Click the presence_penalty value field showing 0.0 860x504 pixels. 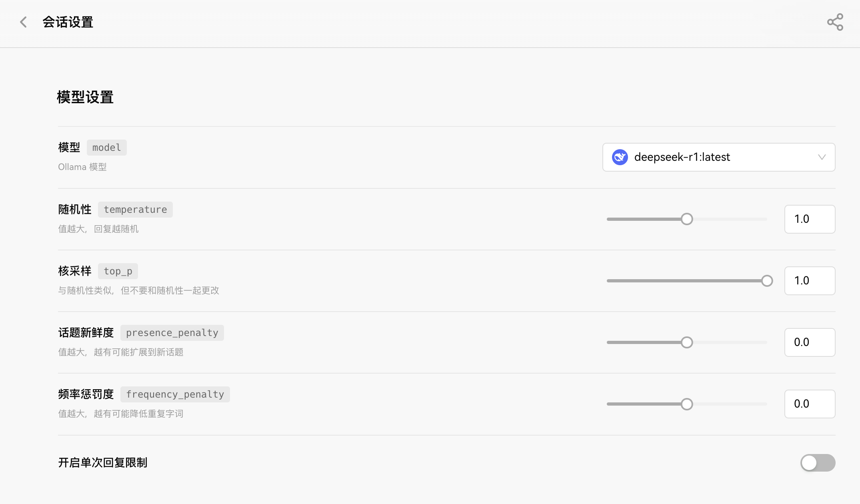click(x=810, y=342)
